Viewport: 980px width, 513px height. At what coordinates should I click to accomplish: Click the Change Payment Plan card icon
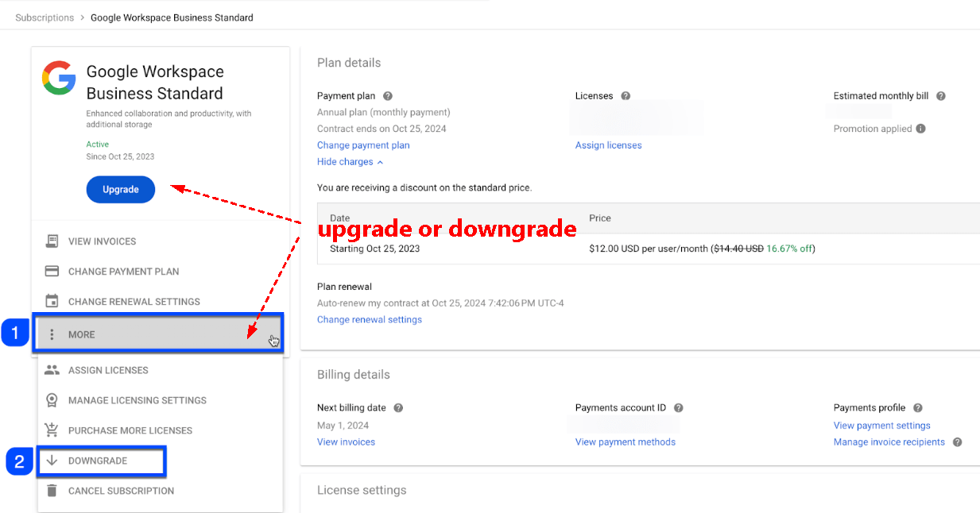tap(52, 272)
